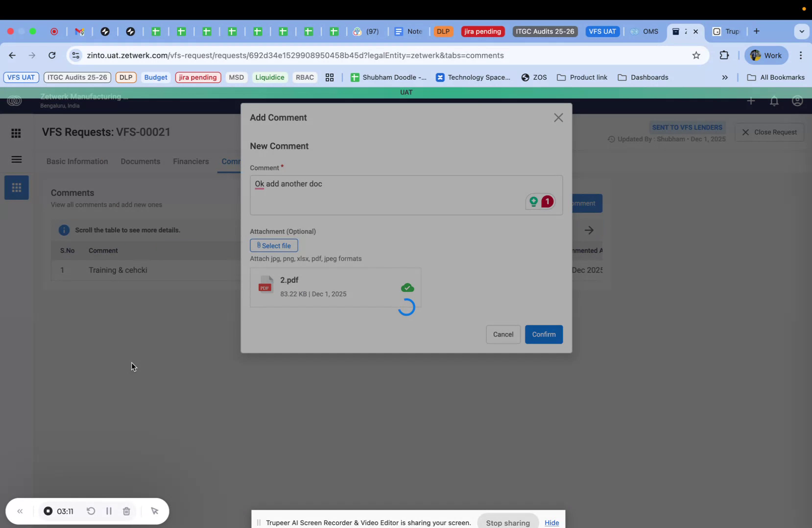Select the cursor spotlight tool in recorder toolbar
This screenshot has width=812, height=528.
155,511
